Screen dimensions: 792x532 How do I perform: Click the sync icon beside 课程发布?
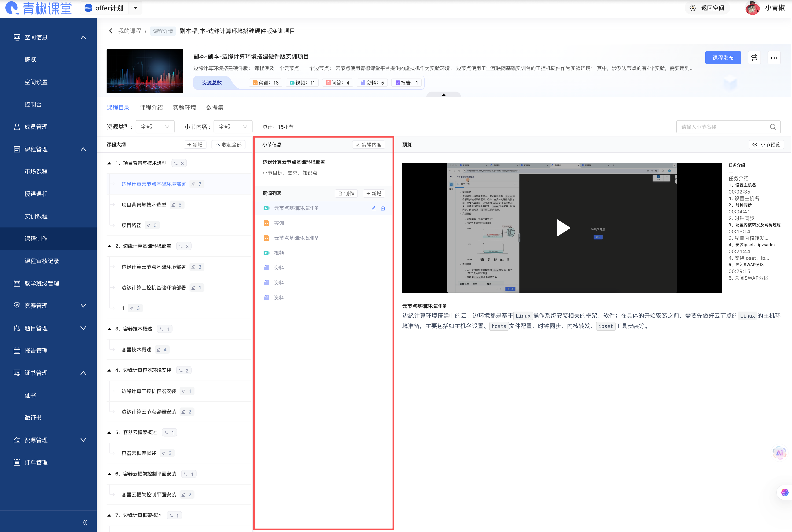point(754,58)
